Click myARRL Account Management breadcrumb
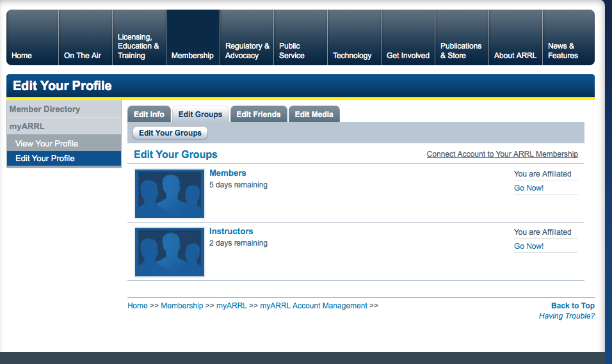612x364 pixels. point(314,306)
